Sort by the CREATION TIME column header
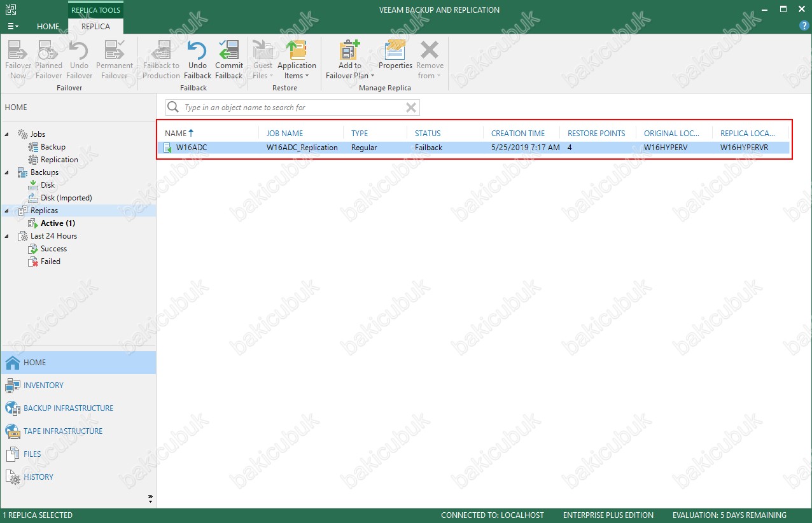 (518, 134)
